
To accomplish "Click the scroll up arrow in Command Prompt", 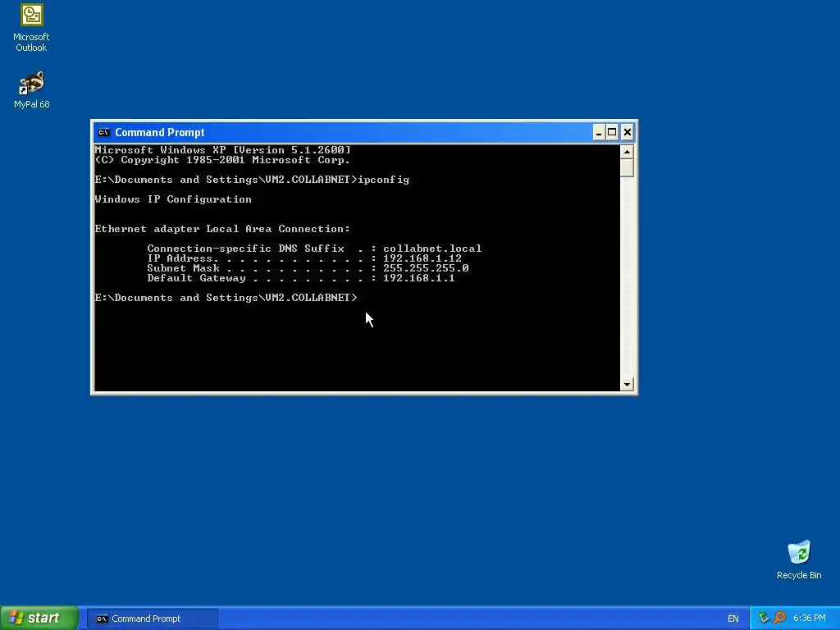I will click(627, 152).
